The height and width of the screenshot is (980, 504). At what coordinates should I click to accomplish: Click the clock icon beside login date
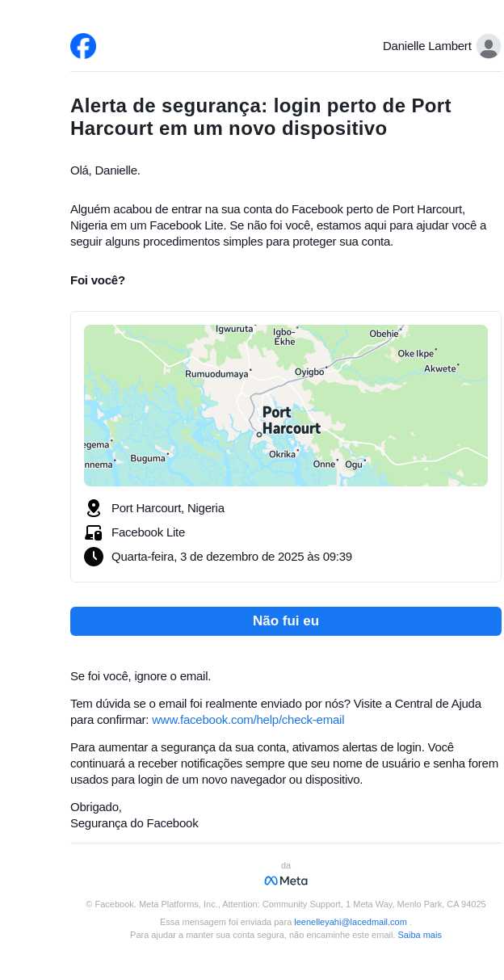(94, 557)
